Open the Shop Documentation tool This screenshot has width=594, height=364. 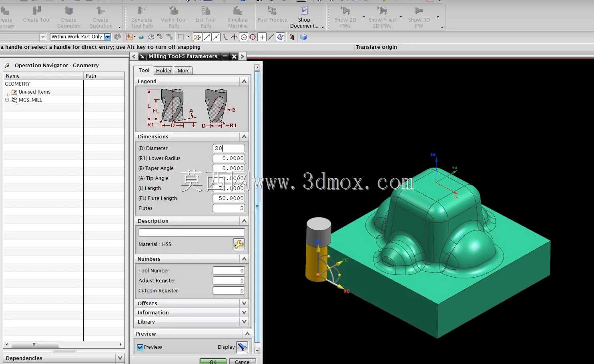(x=304, y=18)
